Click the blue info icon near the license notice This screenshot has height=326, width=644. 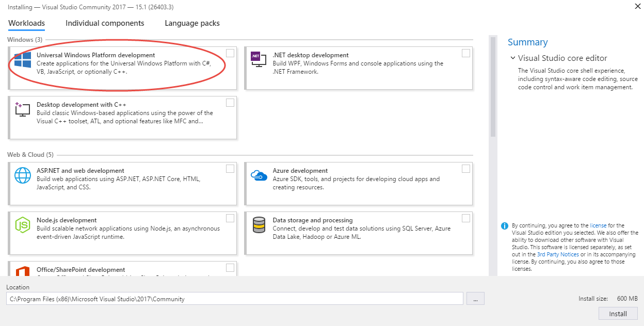coord(504,225)
